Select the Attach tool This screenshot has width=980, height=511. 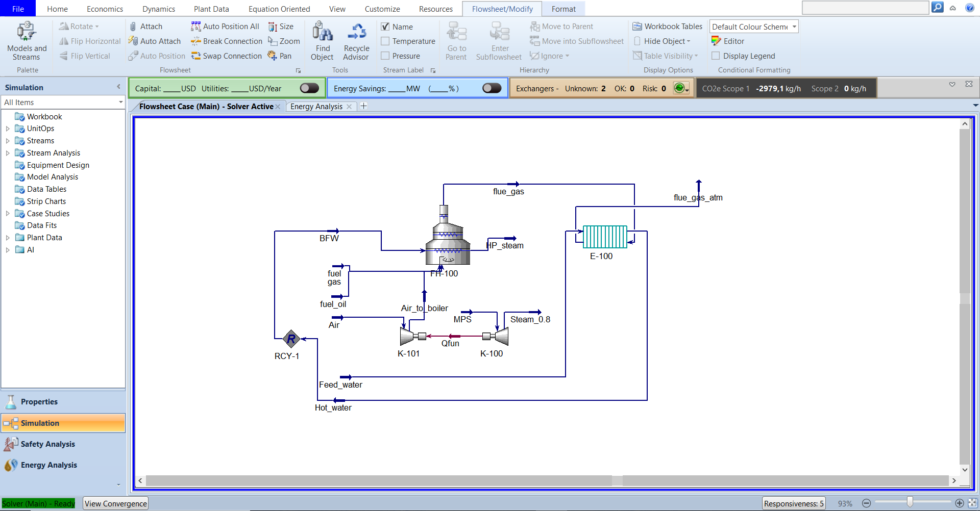coord(146,27)
